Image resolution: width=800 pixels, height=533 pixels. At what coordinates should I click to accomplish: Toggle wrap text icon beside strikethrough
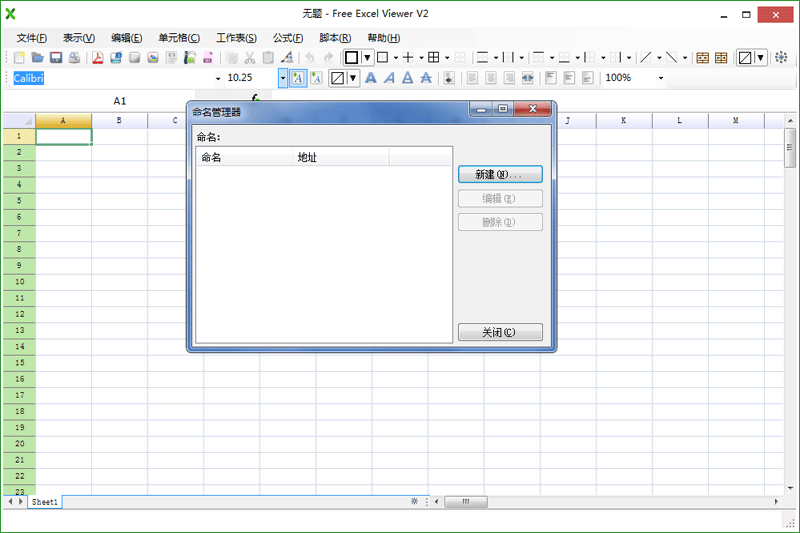(x=449, y=78)
